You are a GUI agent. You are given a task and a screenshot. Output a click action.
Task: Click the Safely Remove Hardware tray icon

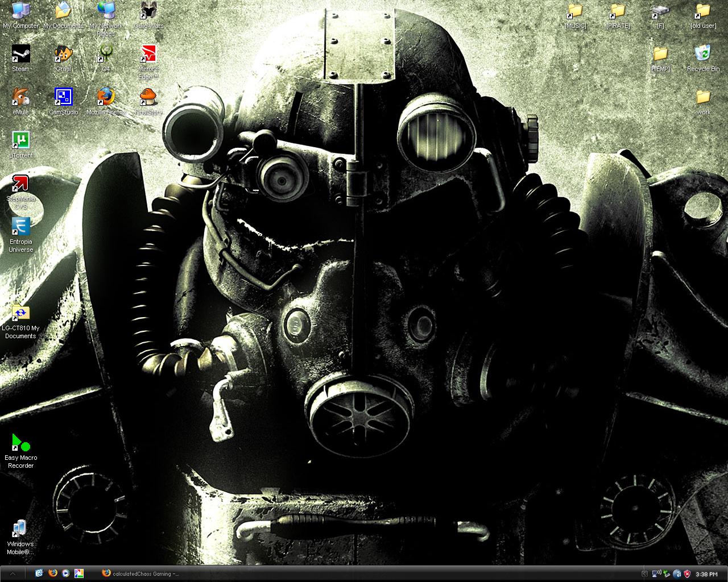(x=667, y=574)
